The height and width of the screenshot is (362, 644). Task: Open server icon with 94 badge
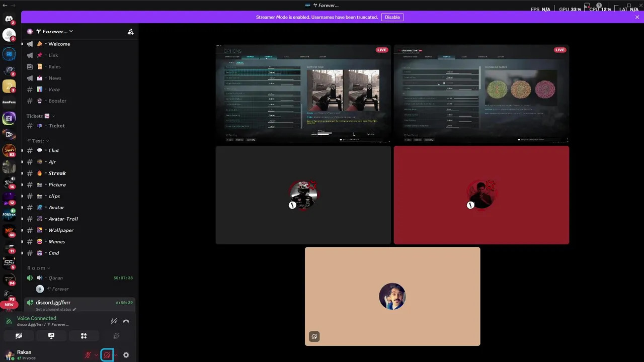9,280
